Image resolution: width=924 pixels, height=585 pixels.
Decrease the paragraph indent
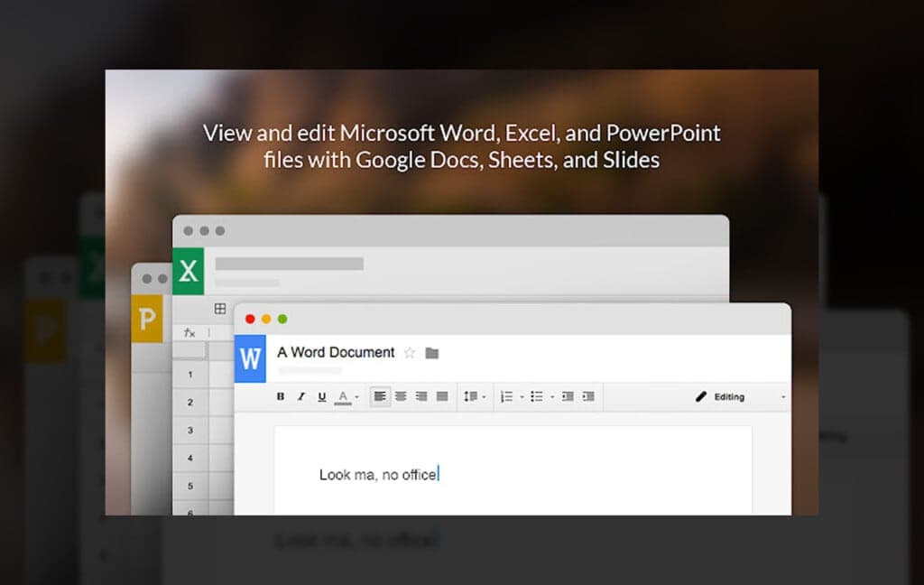click(568, 396)
